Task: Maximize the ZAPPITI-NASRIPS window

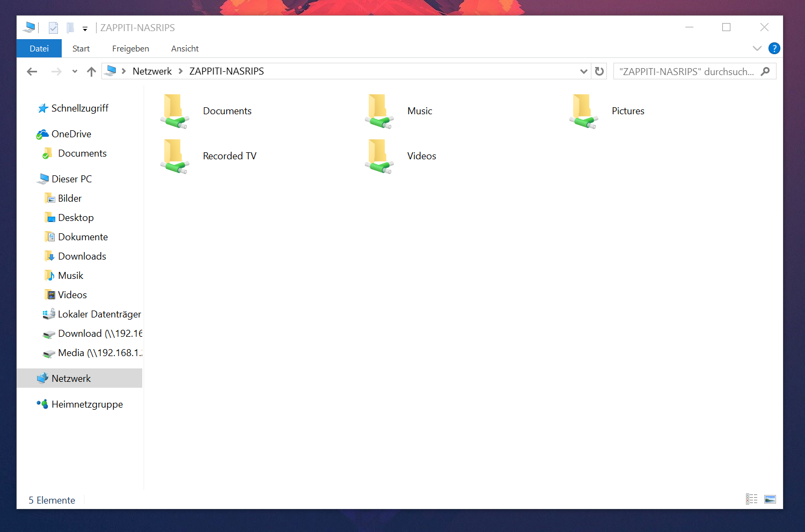Action: (727, 27)
